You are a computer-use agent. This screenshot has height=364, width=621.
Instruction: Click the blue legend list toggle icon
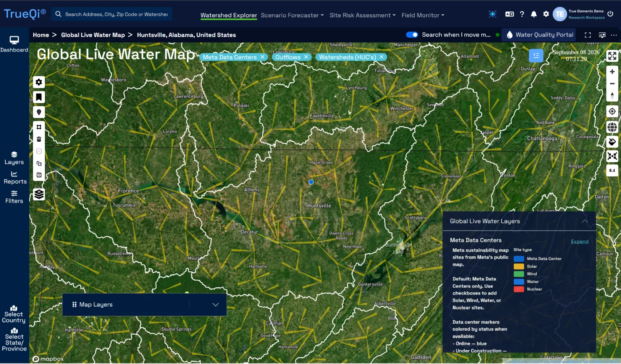536,55
